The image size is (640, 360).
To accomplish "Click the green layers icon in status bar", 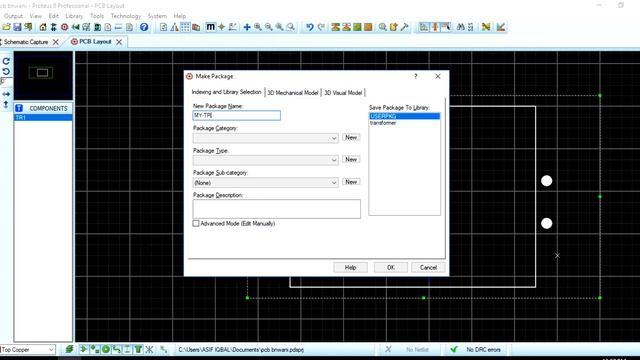I will (69, 349).
